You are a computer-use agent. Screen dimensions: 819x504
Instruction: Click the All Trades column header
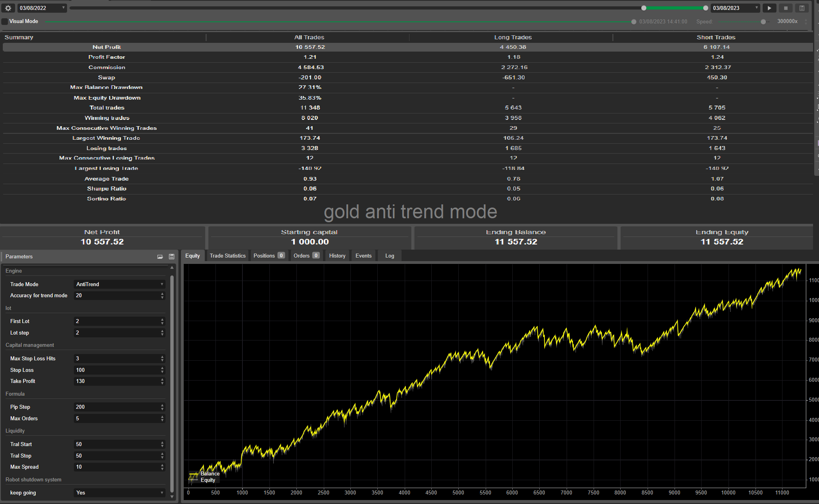[x=309, y=37]
